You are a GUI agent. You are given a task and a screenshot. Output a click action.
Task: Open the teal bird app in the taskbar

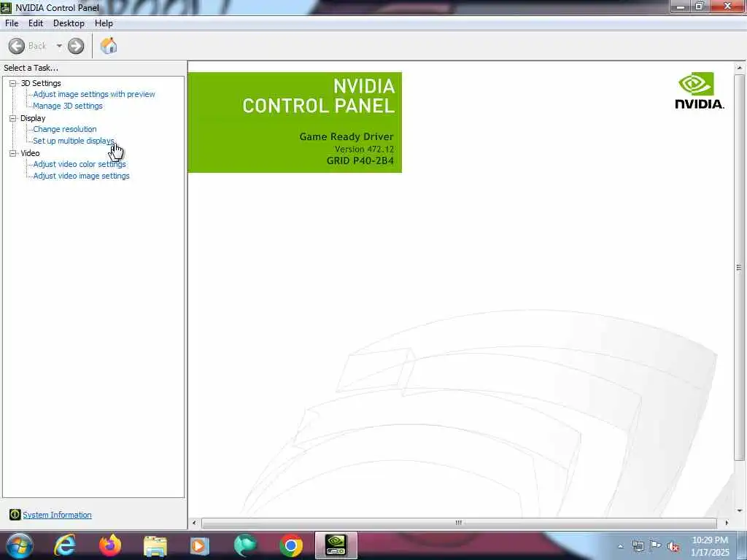245,545
